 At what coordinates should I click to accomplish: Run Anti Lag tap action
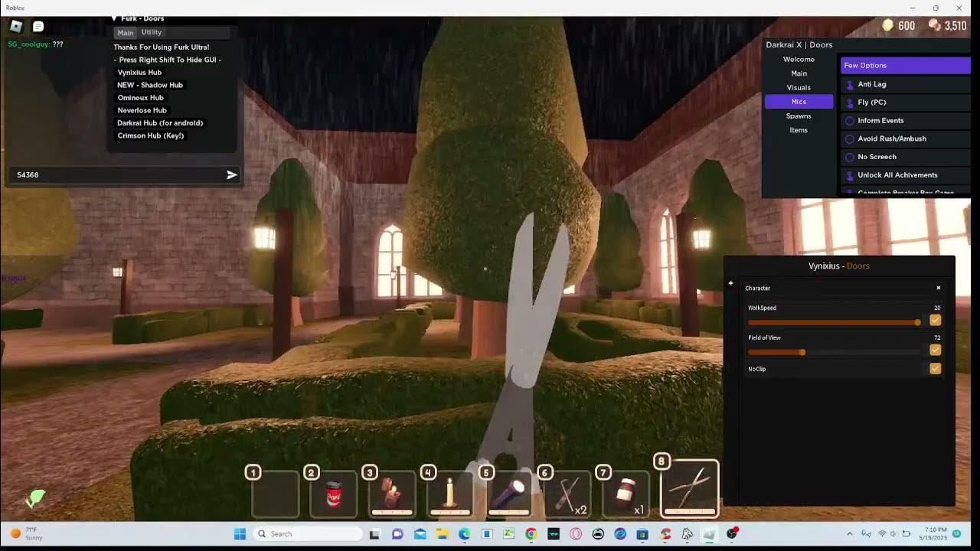[905, 84]
